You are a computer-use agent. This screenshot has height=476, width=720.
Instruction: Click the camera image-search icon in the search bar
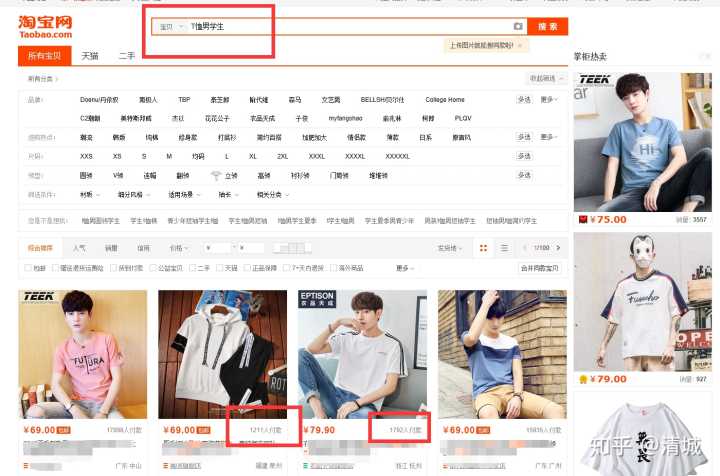pyautogui.click(x=518, y=26)
